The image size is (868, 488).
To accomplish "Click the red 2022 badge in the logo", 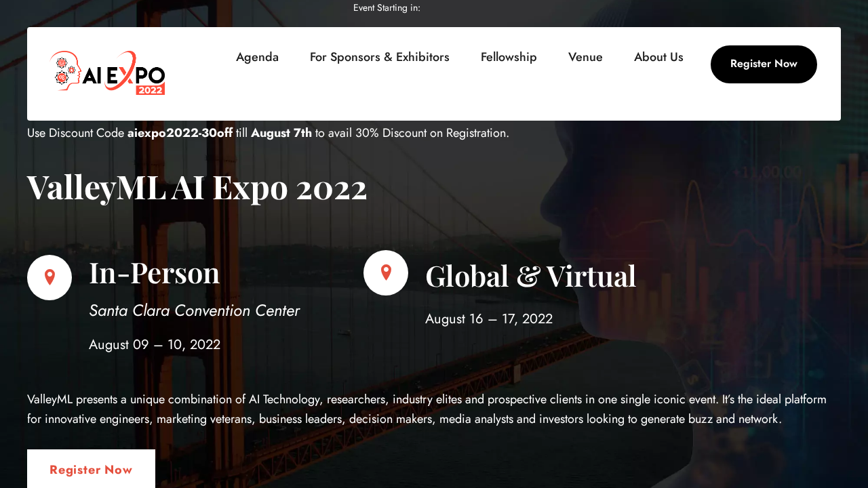I will tap(151, 89).
